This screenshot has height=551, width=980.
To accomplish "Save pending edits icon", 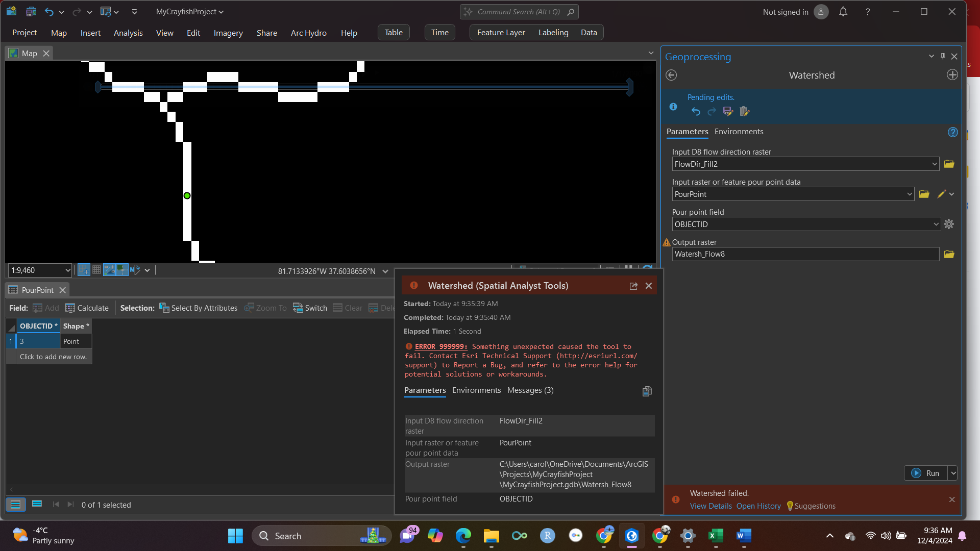I will (728, 111).
